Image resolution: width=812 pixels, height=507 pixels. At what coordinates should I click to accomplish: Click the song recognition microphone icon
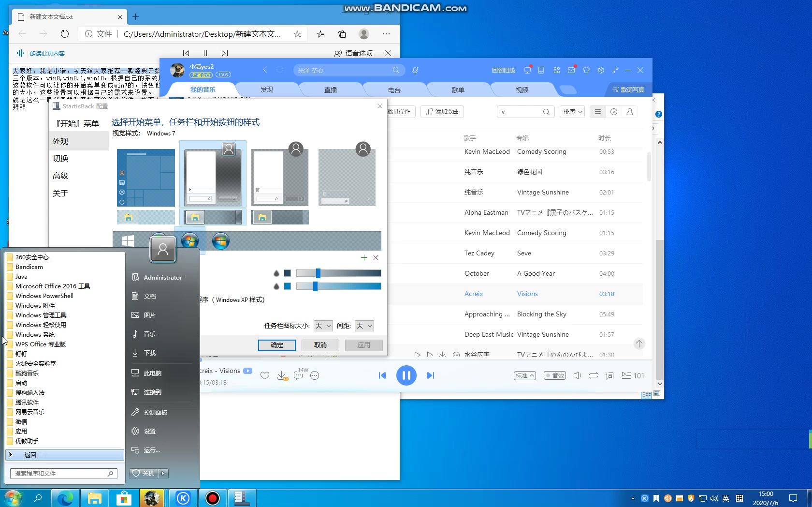[415, 70]
